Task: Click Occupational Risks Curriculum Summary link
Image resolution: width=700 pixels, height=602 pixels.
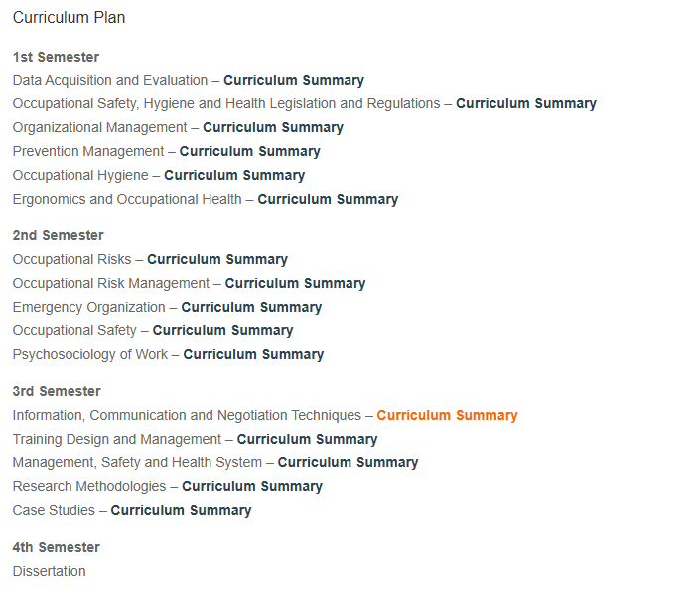Action: point(217,259)
